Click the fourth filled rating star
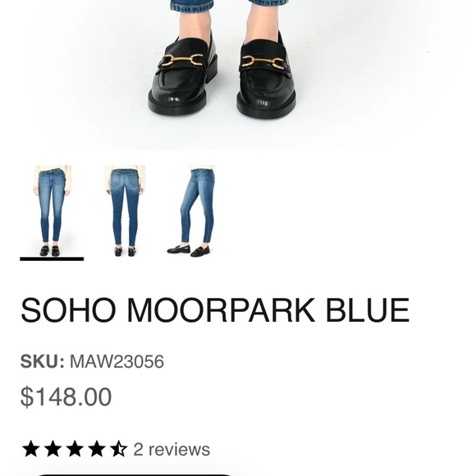 point(97,449)
